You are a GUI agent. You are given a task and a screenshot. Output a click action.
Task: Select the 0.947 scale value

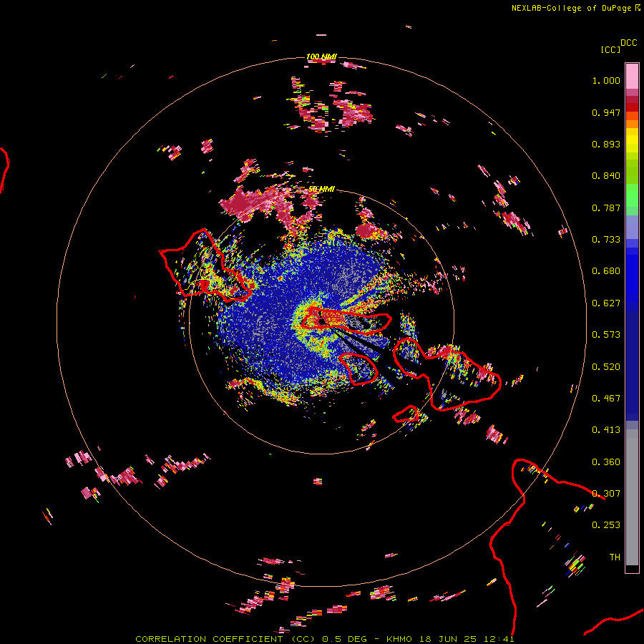click(x=606, y=112)
